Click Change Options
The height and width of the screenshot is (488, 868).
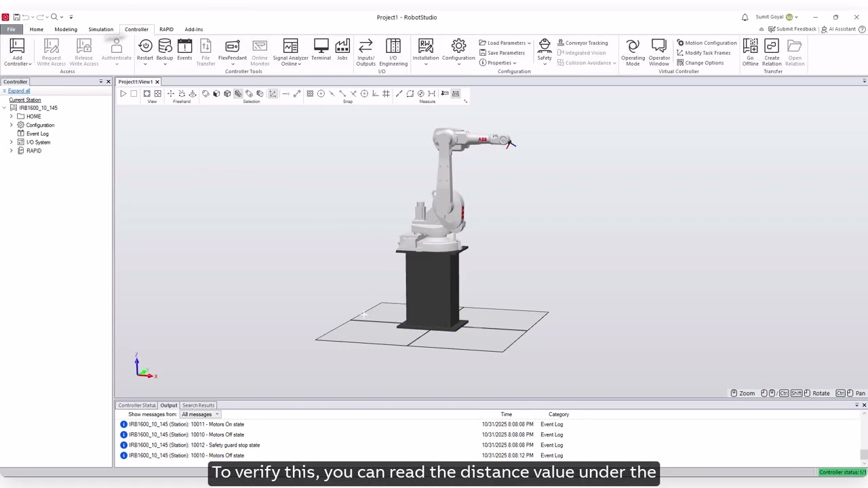[701, 63]
